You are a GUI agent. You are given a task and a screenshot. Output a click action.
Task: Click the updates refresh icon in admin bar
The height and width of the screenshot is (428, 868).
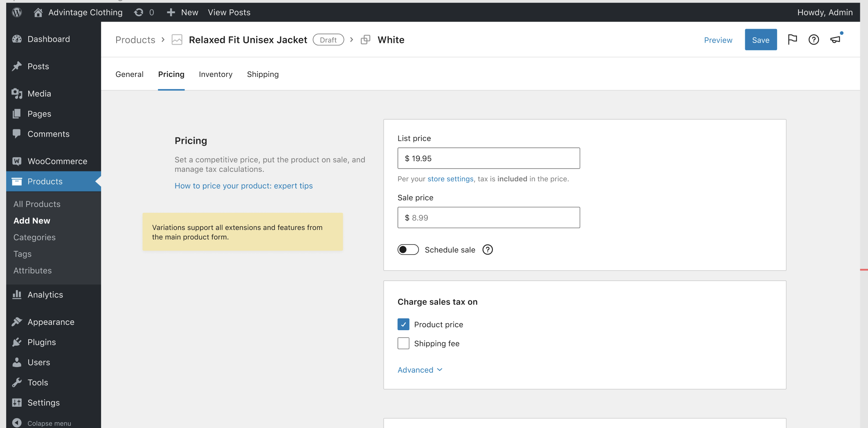pyautogui.click(x=138, y=12)
